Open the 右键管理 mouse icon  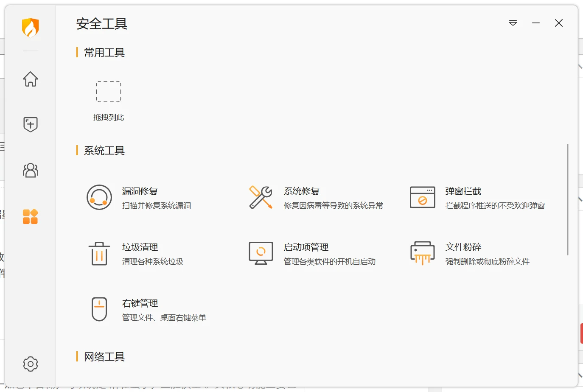click(x=99, y=309)
